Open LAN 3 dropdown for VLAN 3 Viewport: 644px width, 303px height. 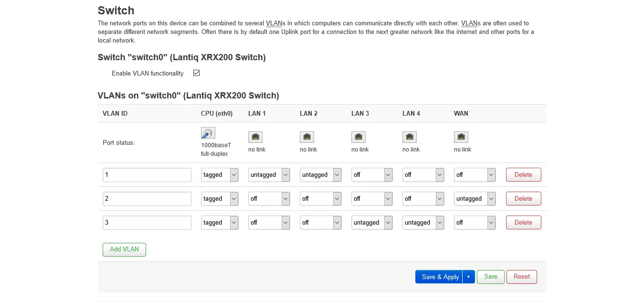coord(372,223)
